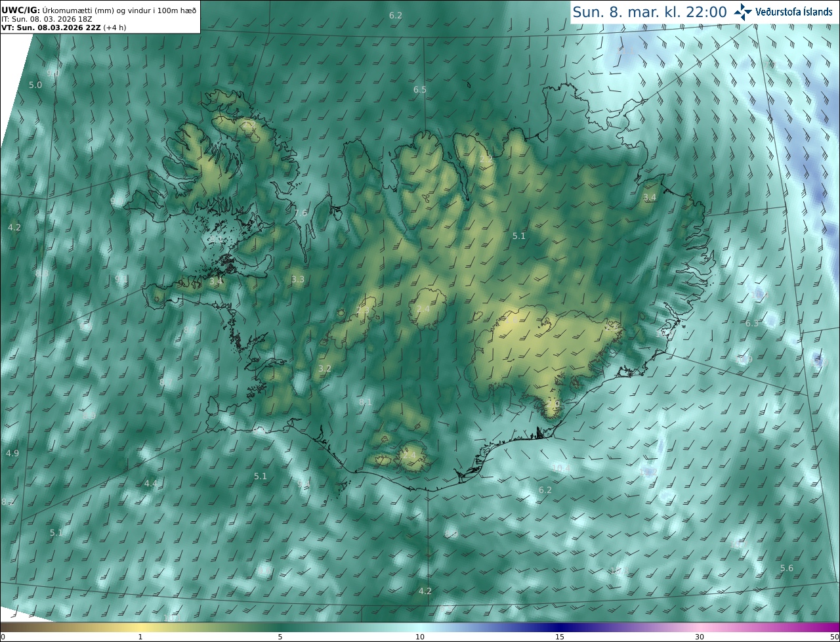This screenshot has width=840, height=642.
Task: Click the 4.4 value label on the map
Action: [151, 484]
